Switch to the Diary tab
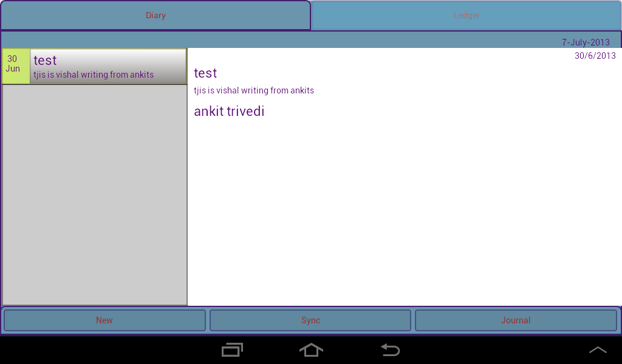The width and height of the screenshot is (622, 364). pyautogui.click(x=155, y=15)
